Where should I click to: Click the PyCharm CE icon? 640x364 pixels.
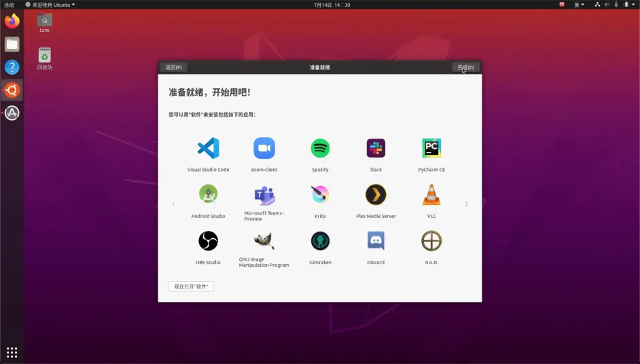431,148
